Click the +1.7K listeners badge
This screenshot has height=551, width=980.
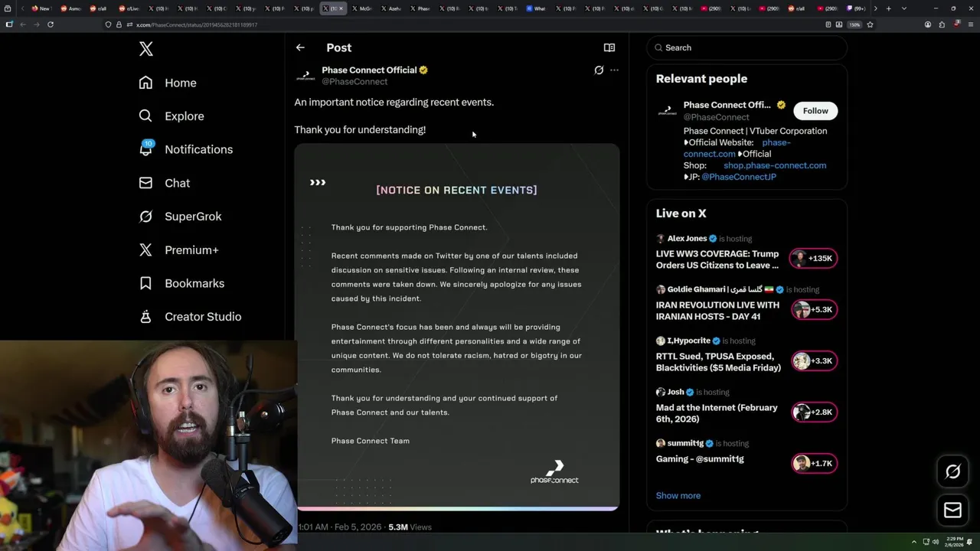tap(814, 463)
